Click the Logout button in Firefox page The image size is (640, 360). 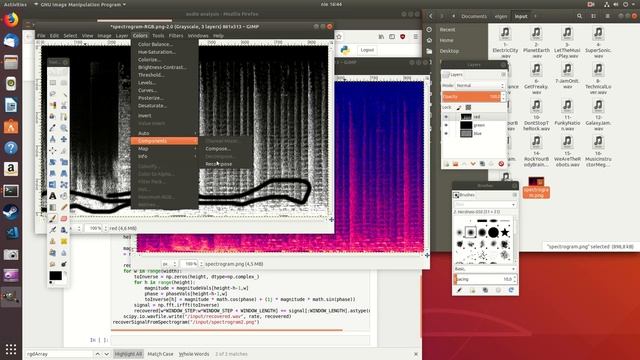[367, 50]
